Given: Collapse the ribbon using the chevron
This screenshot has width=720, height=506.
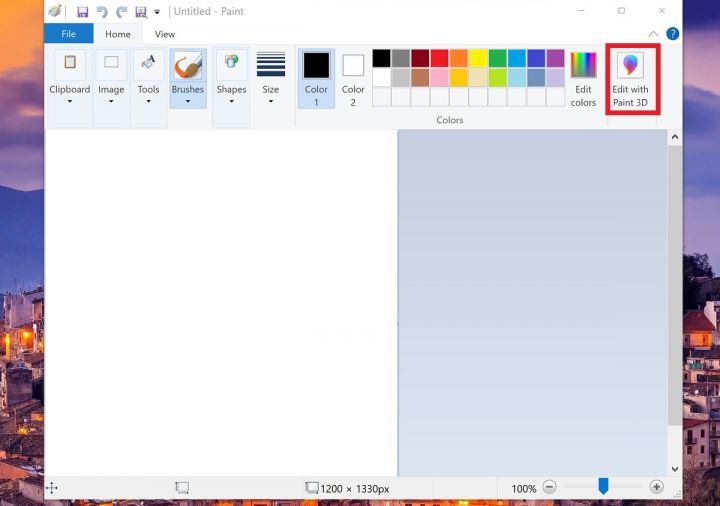Looking at the screenshot, I should [x=653, y=34].
